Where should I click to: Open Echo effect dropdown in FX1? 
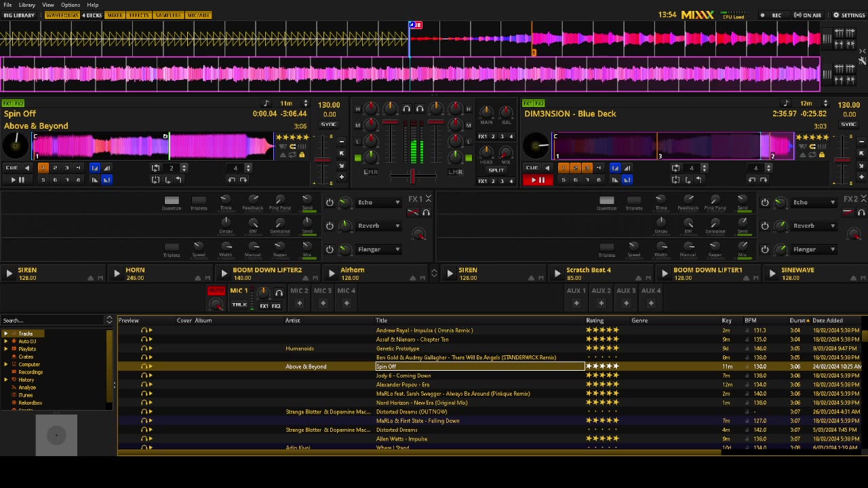coord(378,202)
